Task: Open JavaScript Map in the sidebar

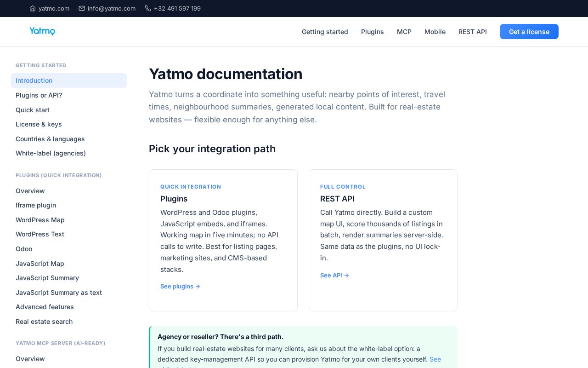Action: pos(69,264)
